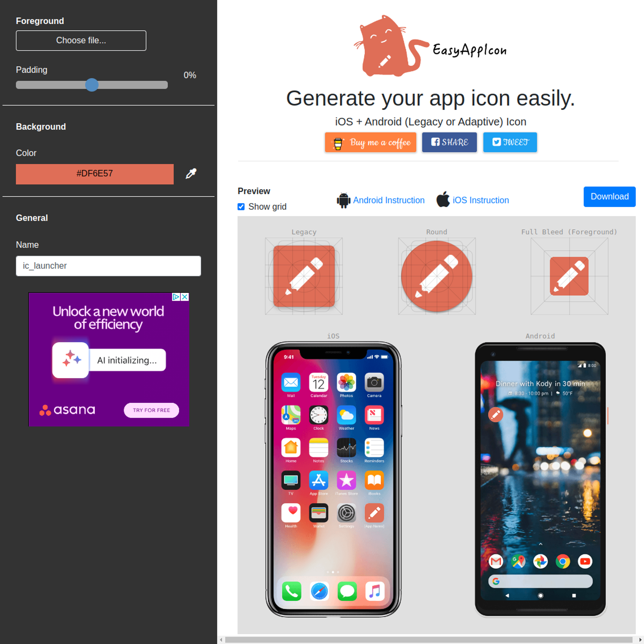Screen dimensions: 644x644
Task: Click the Download button
Action: (x=610, y=196)
